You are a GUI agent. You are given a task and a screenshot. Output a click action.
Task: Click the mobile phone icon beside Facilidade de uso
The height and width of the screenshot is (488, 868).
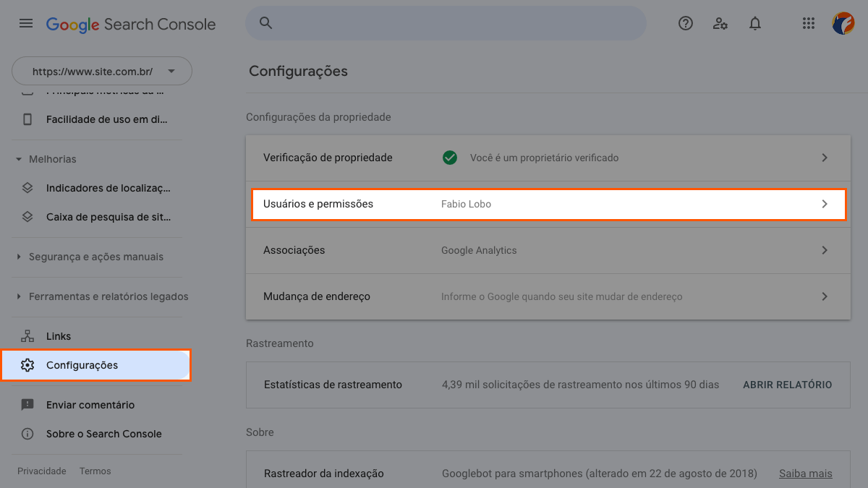27,119
